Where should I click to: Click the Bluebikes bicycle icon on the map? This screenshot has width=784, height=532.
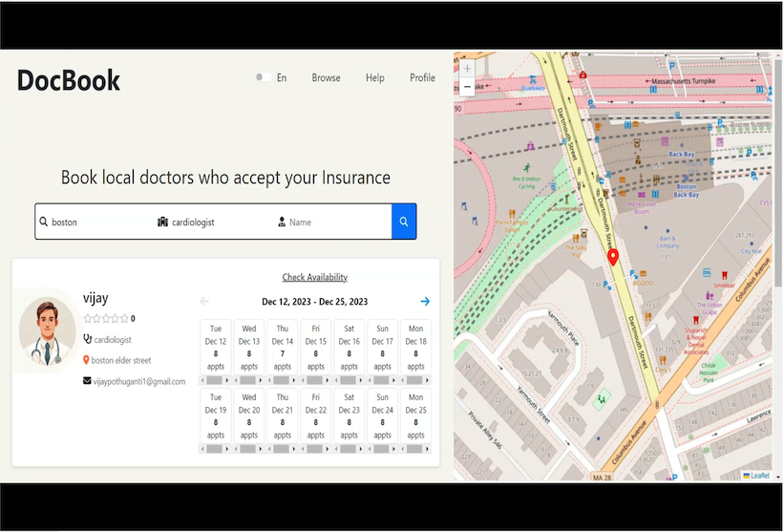pos(533,80)
